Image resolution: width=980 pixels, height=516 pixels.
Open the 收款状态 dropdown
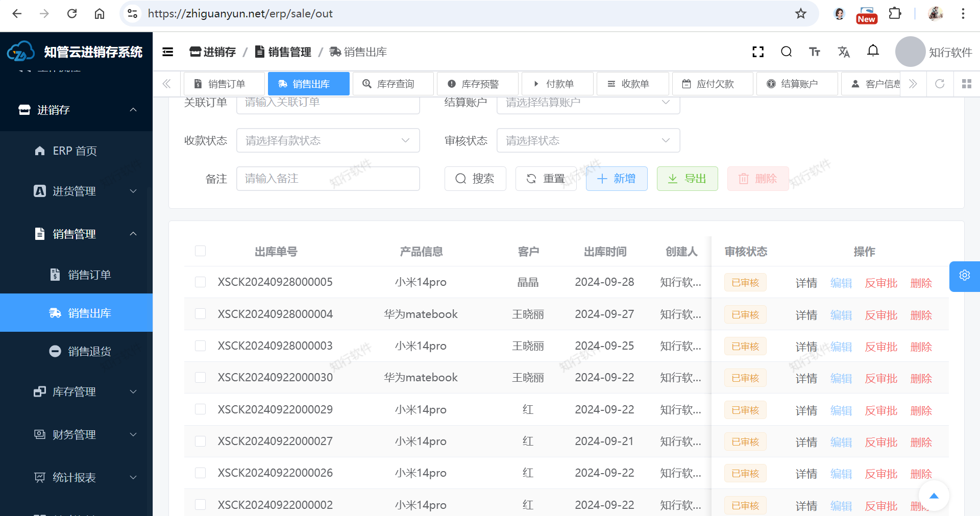coord(328,140)
